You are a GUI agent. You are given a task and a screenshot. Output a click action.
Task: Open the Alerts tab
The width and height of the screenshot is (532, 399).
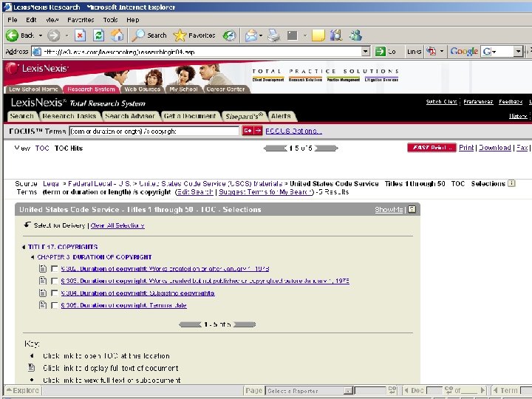(281, 116)
